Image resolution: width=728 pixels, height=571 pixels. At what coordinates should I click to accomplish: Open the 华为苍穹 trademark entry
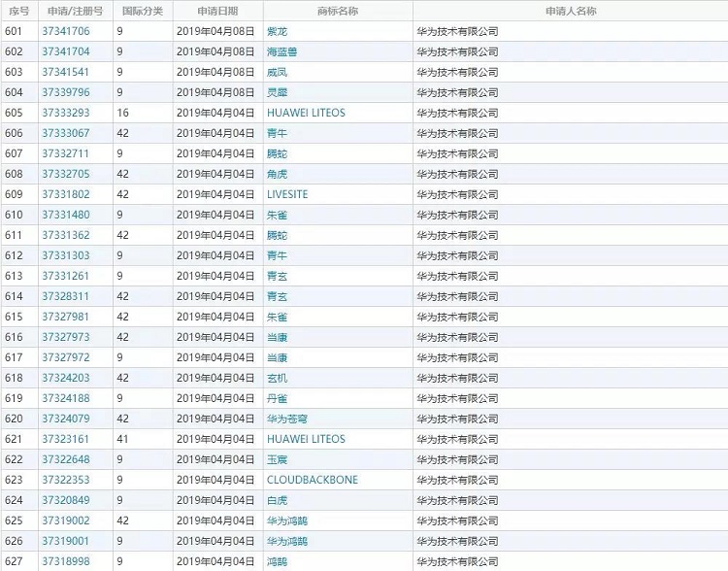coord(286,419)
